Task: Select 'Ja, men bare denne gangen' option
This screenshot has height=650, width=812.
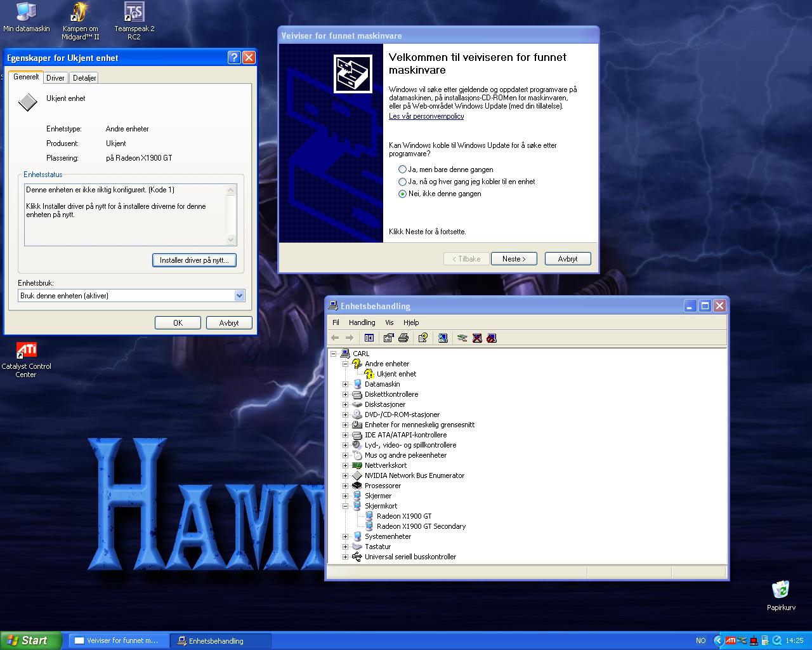Action: click(402, 169)
